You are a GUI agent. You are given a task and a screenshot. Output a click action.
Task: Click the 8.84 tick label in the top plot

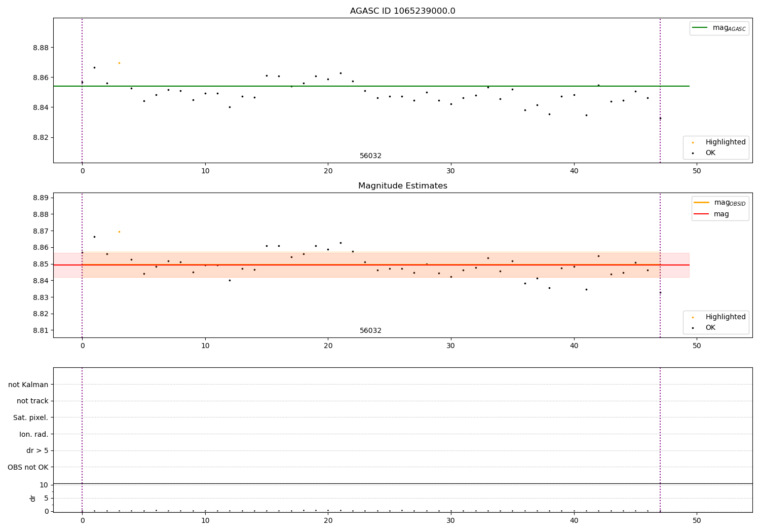coord(41,107)
